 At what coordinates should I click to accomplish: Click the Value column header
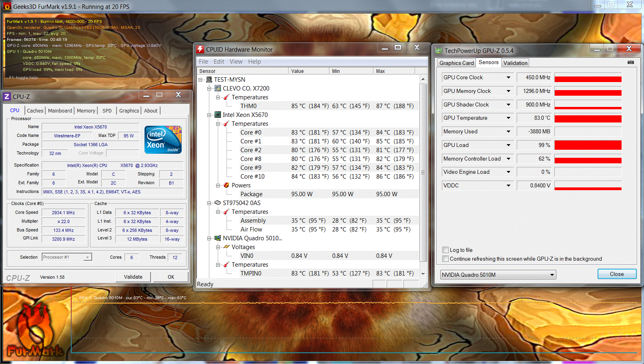coord(309,71)
